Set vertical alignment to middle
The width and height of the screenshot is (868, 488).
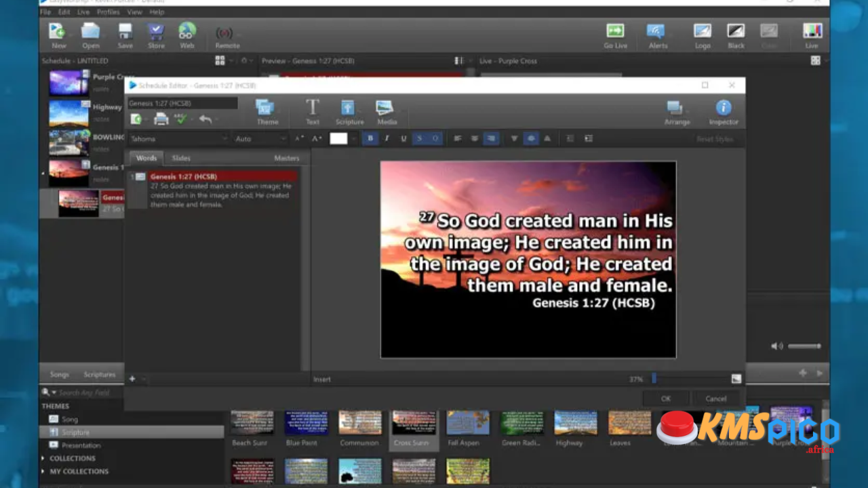tap(531, 138)
